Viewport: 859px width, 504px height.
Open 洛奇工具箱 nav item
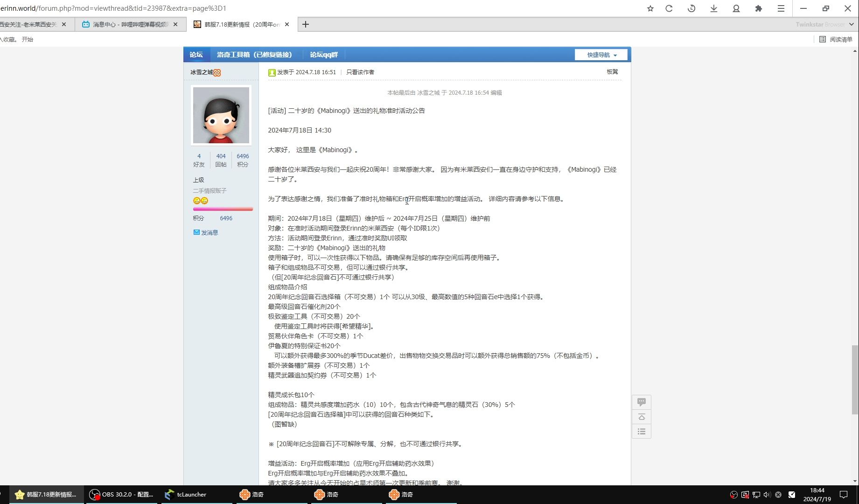(254, 55)
